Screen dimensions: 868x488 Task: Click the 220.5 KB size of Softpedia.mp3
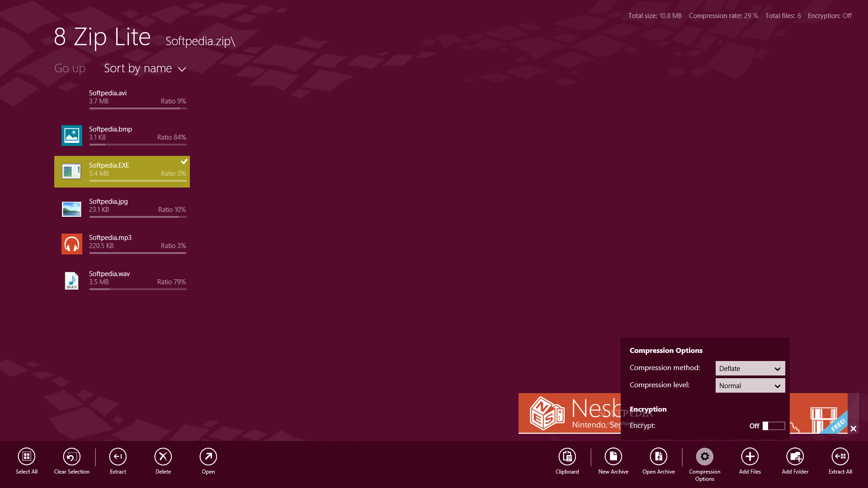pyautogui.click(x=101, y=246)
